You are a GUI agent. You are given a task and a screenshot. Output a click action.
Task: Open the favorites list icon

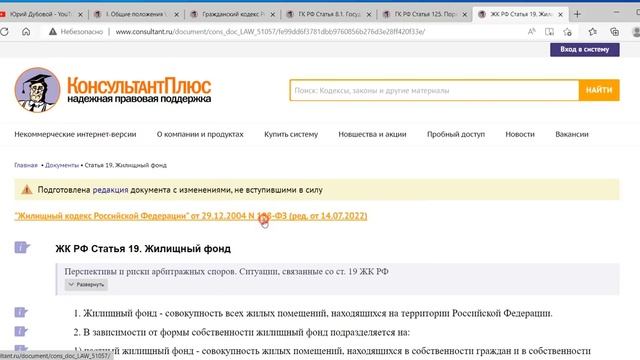pos(592,31)
